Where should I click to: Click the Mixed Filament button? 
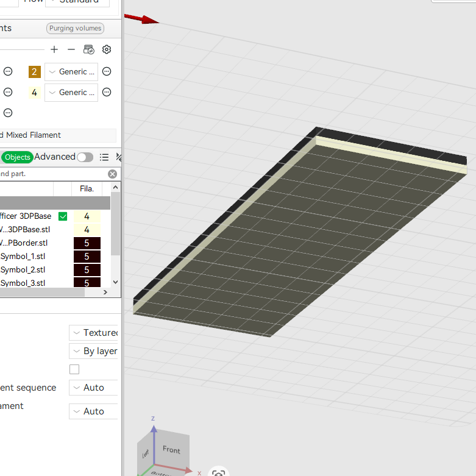(58, 135)
